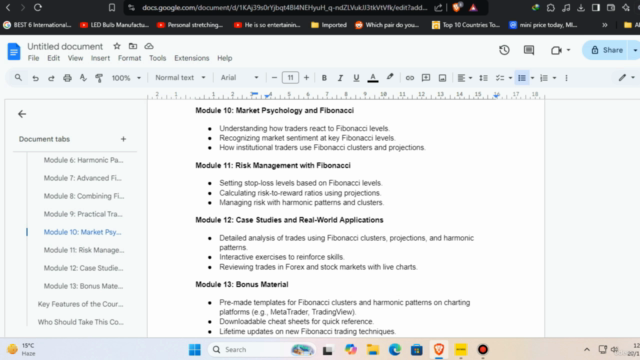Toggle italic formatting
Image resolution: width=640 pixels, height=360 pixels.
tap(340, 78)
